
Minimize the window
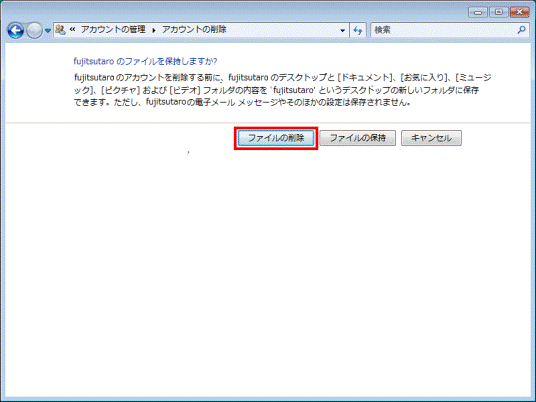[478, 13]
